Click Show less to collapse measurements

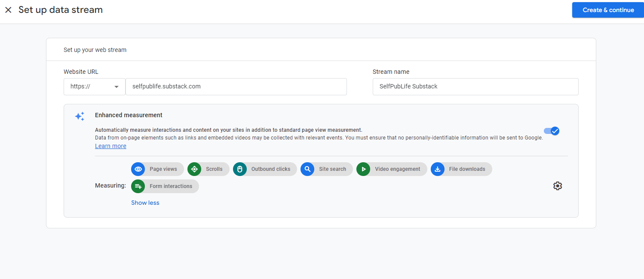[x=145, y=203]
